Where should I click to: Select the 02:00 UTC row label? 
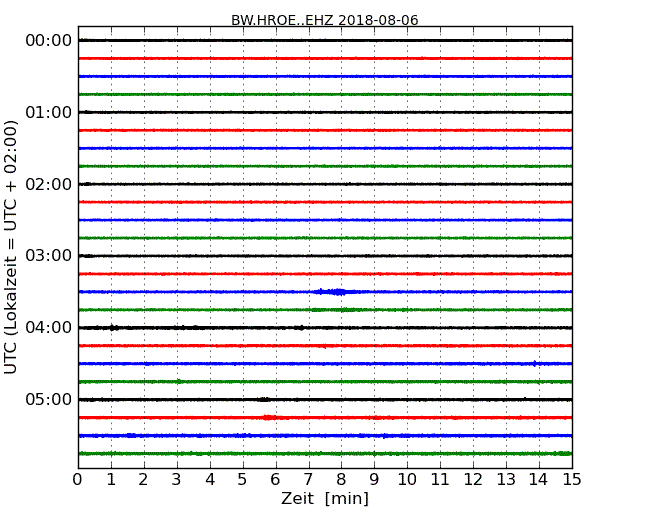click(49, 184)
